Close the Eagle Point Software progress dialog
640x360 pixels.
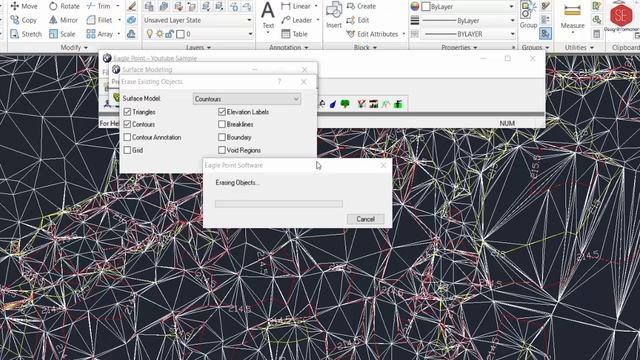pyautogui.click(x=383, y=165)
